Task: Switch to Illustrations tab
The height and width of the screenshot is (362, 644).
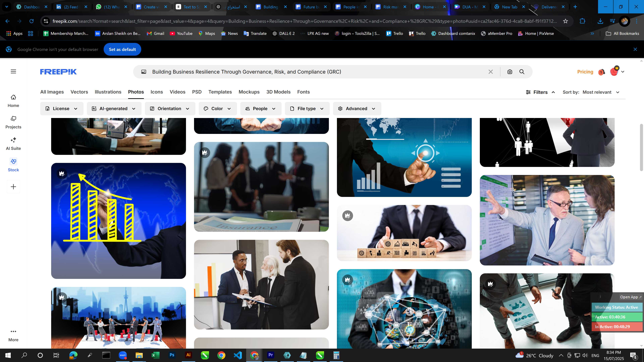Action: 108,92
